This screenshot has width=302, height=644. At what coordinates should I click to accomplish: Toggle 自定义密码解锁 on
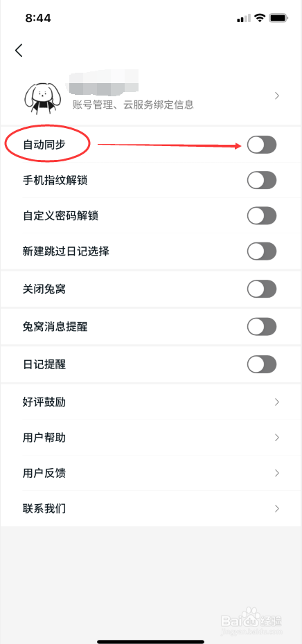click(262, 215)
